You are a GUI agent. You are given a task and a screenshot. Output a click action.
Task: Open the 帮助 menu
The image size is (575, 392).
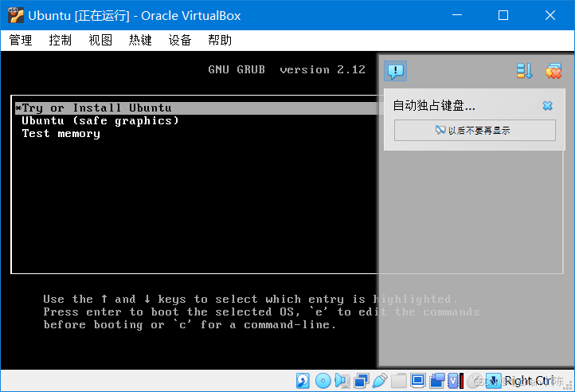pos(220,40)
